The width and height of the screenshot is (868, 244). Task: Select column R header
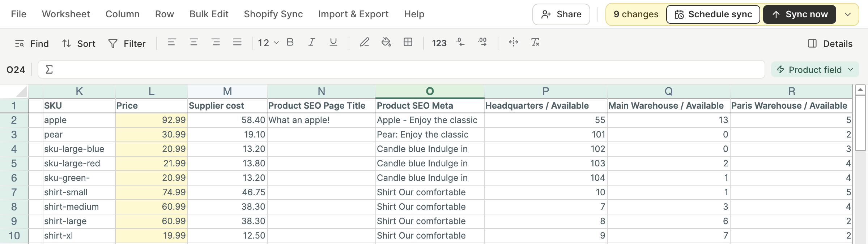(791, 91)
